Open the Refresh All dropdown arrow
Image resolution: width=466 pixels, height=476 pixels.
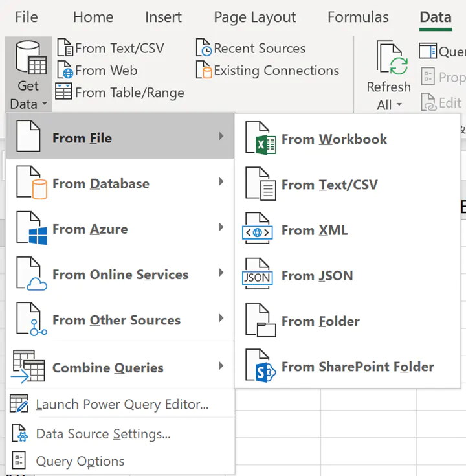point(399,105)
